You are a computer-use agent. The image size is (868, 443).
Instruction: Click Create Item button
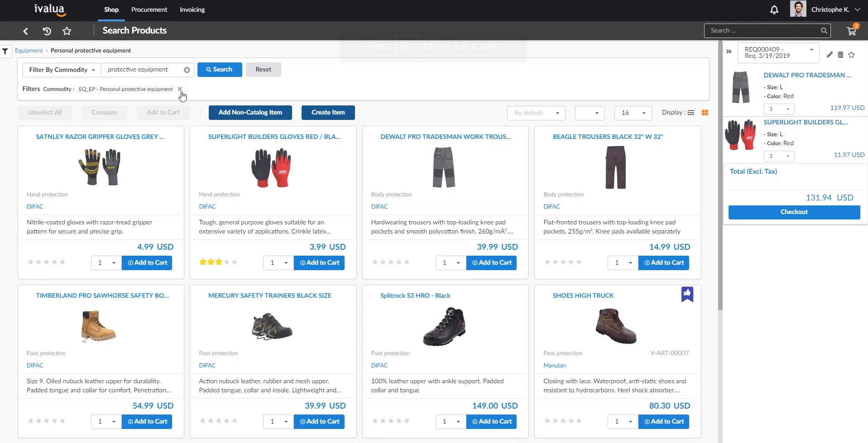coord(328,113)
